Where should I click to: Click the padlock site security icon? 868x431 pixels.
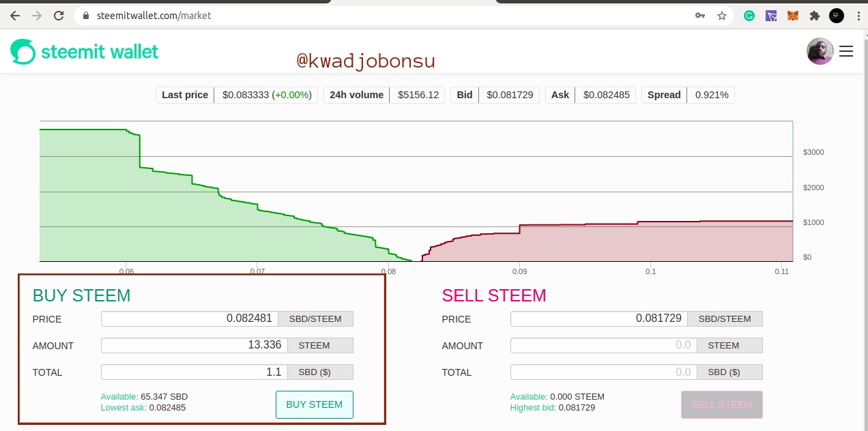tap(86, 15)
